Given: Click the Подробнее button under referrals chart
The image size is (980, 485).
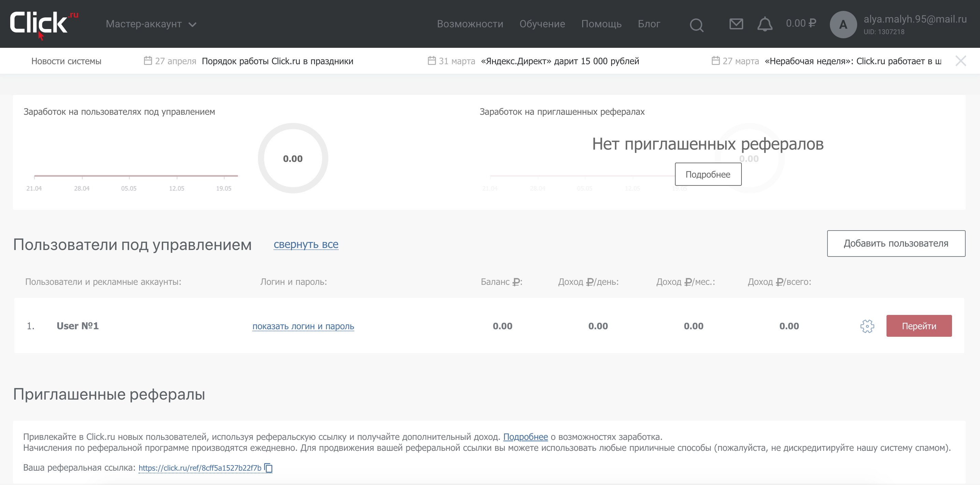Looking at the screenshot, I should pyautogui.click(x=708, y=174).
